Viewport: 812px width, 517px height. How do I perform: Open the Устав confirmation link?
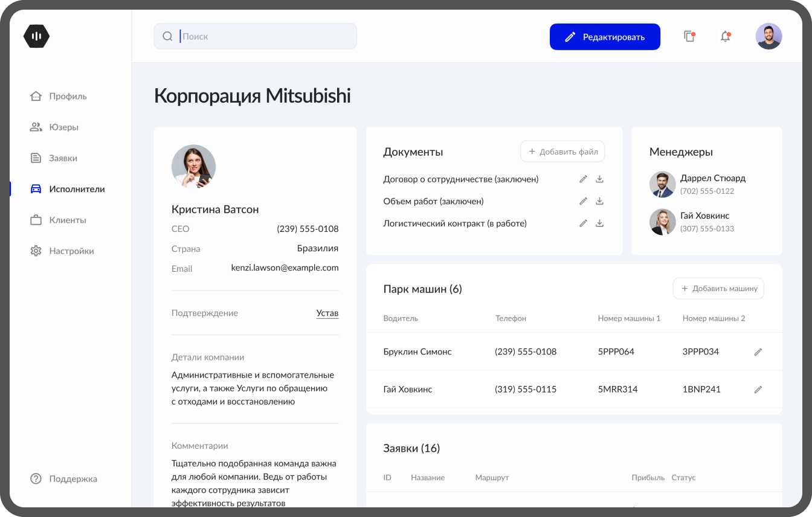[x=327, y=313]
